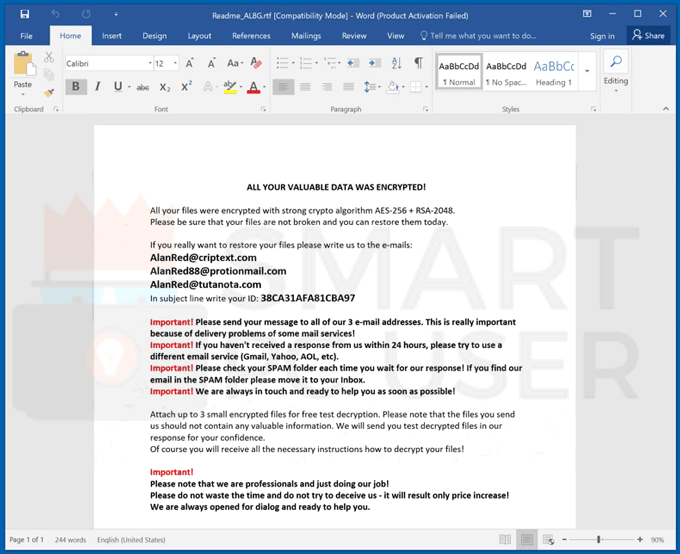Image resolution: width=680 pixels, height=554 pixels.
Task: Click the zoom slider handle
Action: pyautogui.click(x=598, y=539)
